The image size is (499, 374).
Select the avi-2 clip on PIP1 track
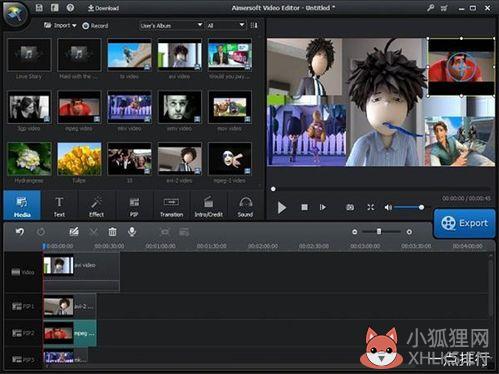click(70, 306)
